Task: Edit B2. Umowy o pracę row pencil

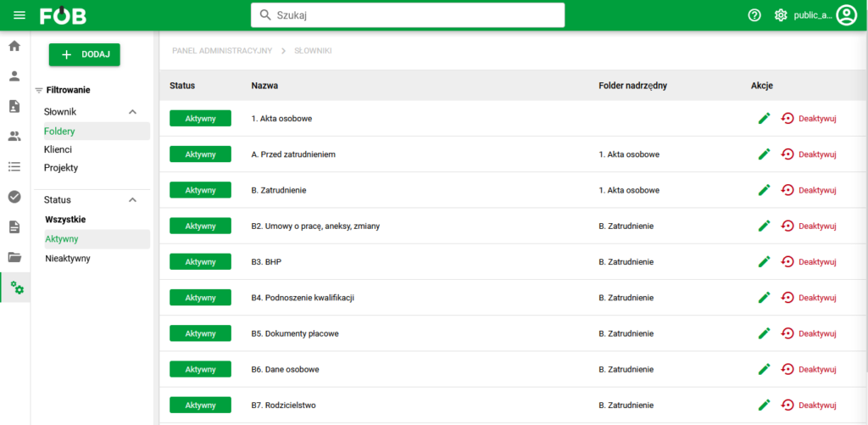Action: 764,226
